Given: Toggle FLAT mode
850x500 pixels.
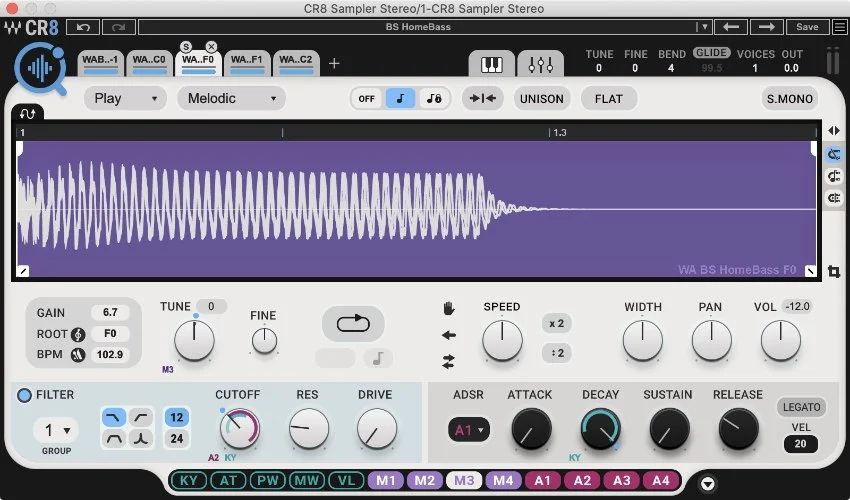Looking at the screenshot, I should [608, 99].
